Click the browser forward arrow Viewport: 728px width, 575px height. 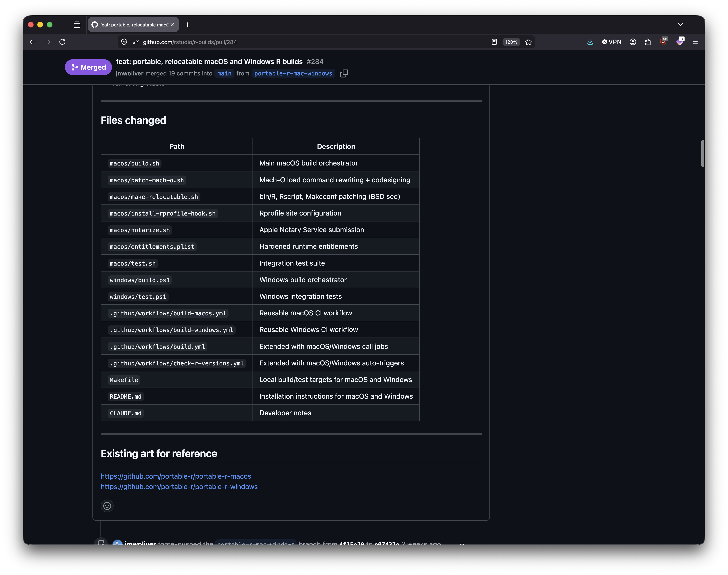(47, 42)
